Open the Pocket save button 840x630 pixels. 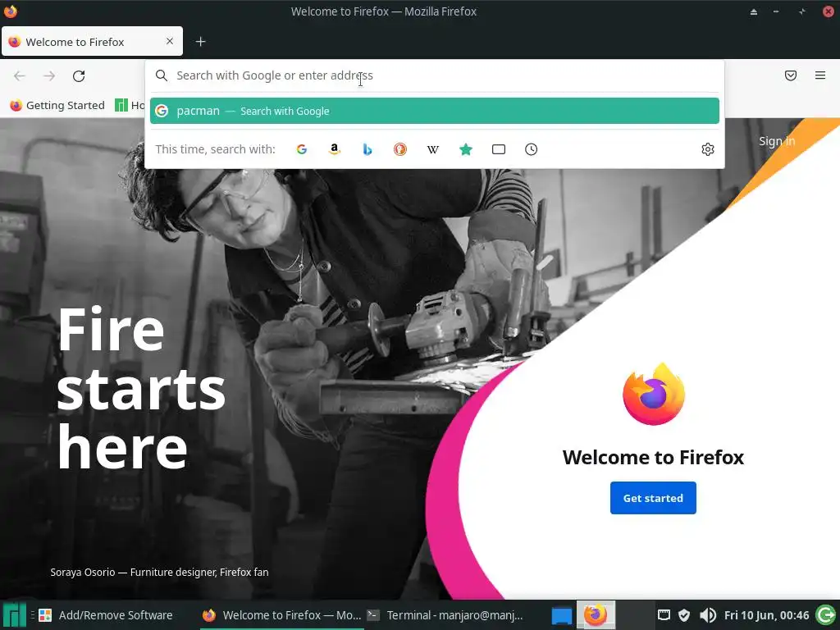tap(791, 75)
